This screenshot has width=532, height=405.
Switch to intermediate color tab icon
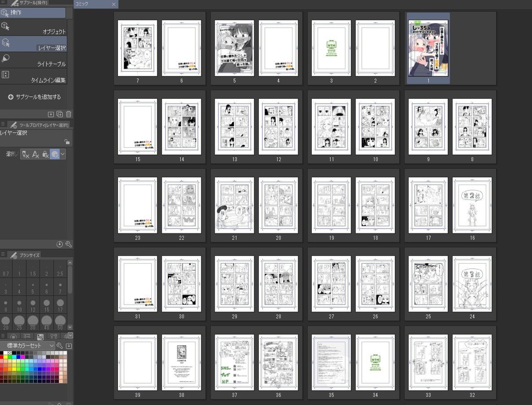pyautogui.click(x=54, y=336)
